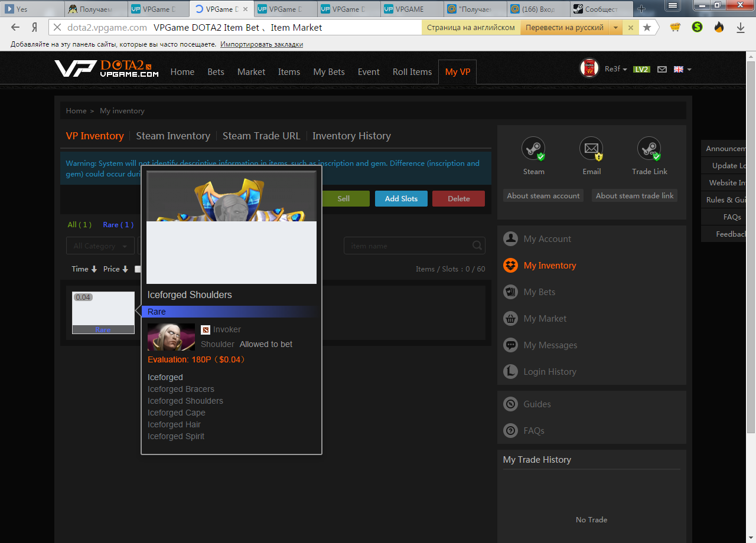Open the Event navigation item
Image resolution: width=756 pixels, height=543 pixels.
click(369, 72)
